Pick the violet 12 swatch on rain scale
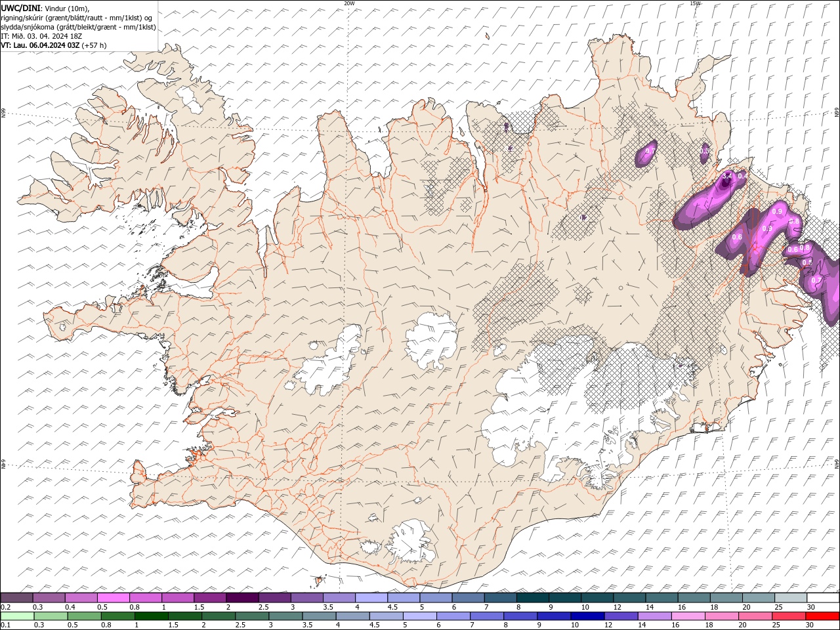840x630 pixels. coord(621,616)
